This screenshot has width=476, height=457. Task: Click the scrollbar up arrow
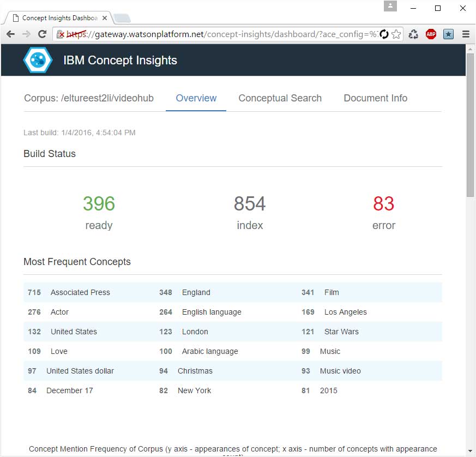(x=470, y=49)
